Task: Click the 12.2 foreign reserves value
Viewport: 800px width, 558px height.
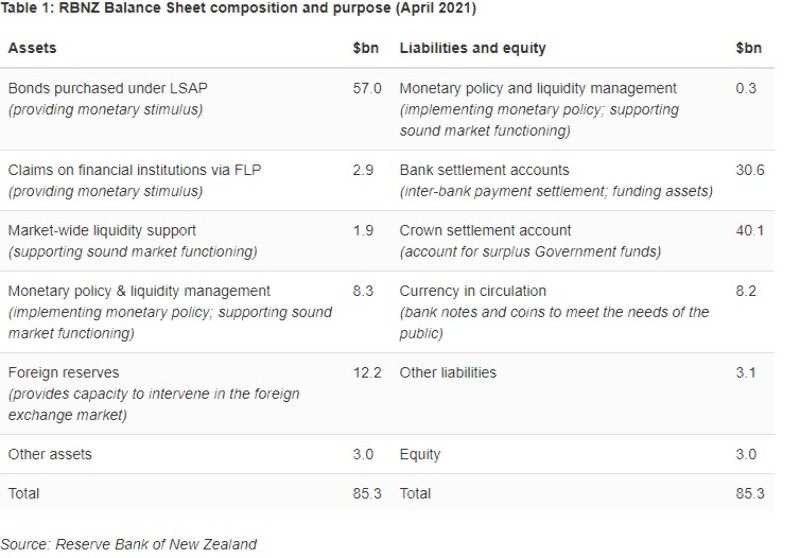Action: click(x=367, y=373)
